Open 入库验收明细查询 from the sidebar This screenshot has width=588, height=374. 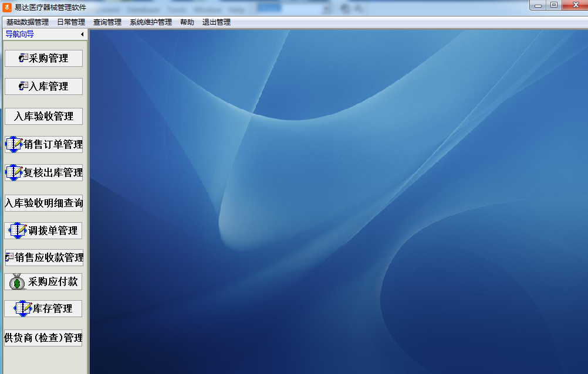coord(43,203)
